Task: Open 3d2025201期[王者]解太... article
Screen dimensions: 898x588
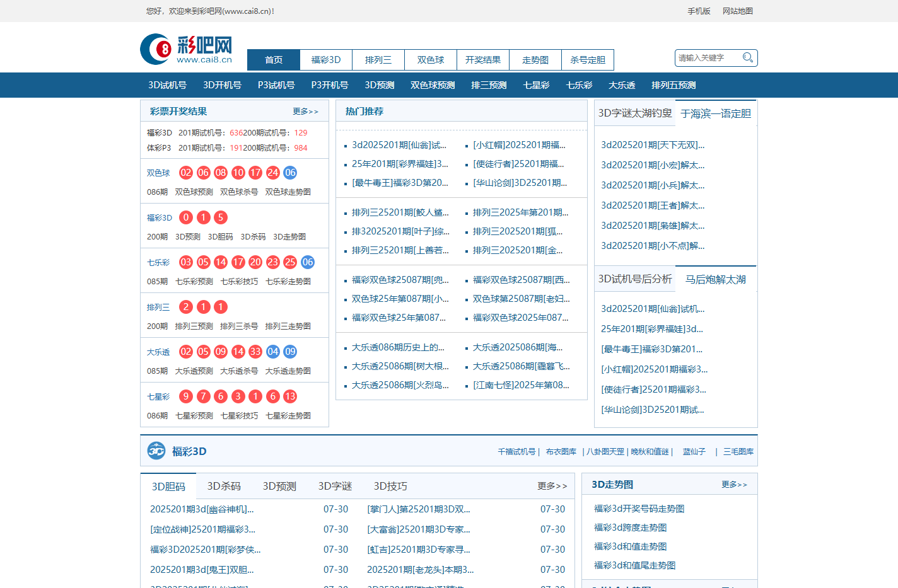Action: click(x=653, y=205)
